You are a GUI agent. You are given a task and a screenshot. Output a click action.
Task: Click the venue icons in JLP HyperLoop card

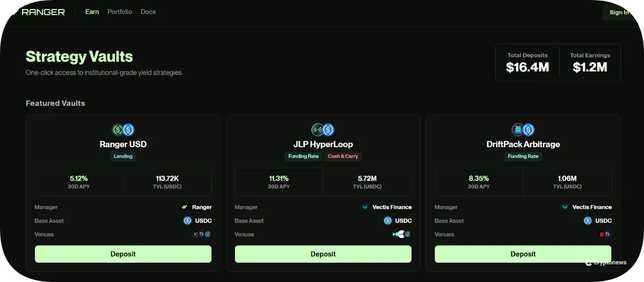[x=402, y=234]
